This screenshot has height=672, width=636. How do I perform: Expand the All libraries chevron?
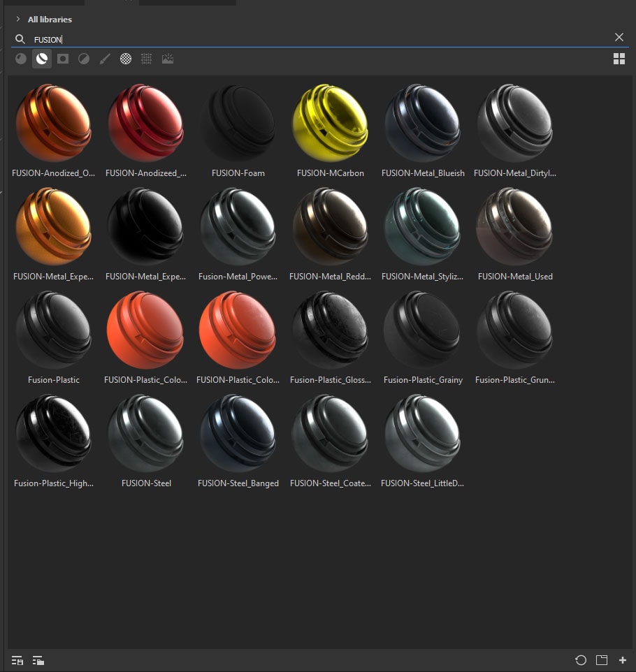18,19
